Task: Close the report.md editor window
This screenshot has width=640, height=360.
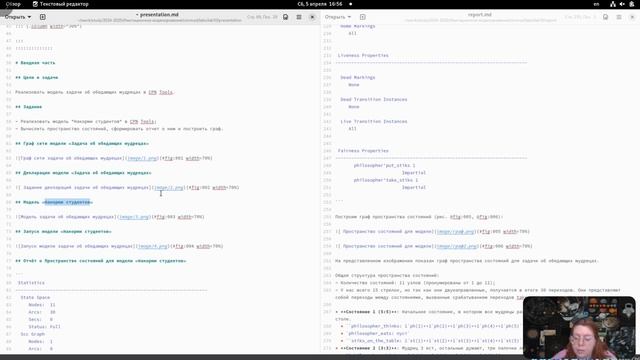Action: pos(632,17)
